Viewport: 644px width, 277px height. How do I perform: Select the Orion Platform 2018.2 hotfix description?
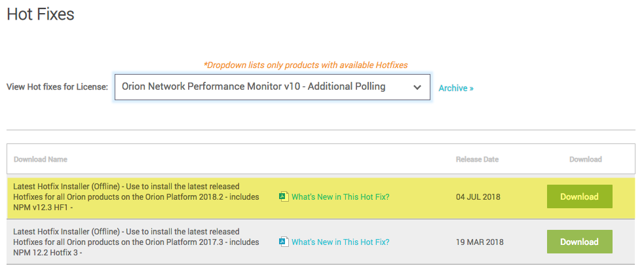tap(136, 196)
